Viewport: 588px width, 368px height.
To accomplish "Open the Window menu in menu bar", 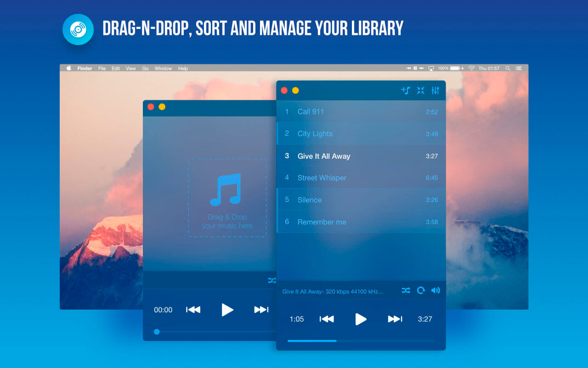I will pyautogui.click(x=163, y=68).
